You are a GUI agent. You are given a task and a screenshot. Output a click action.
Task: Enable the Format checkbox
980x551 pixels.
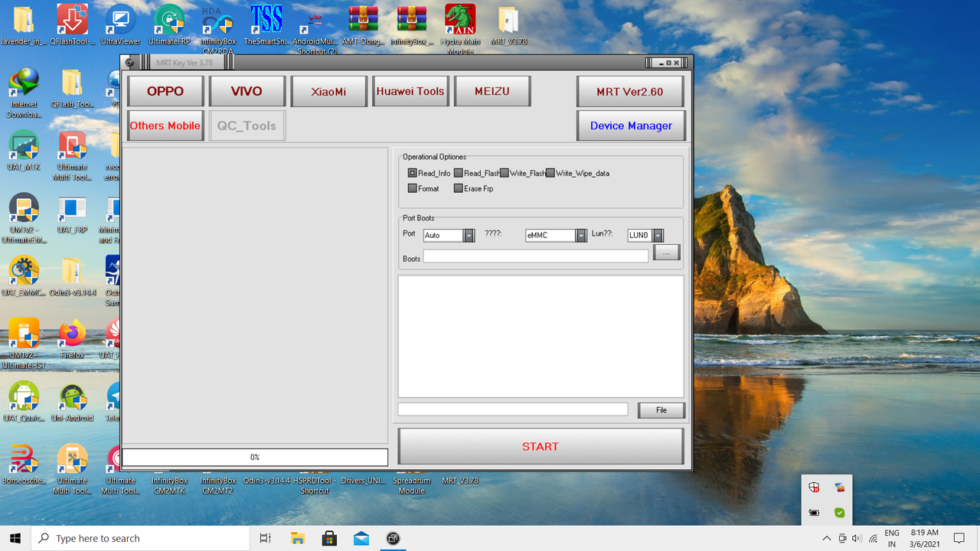coord(413,188)
